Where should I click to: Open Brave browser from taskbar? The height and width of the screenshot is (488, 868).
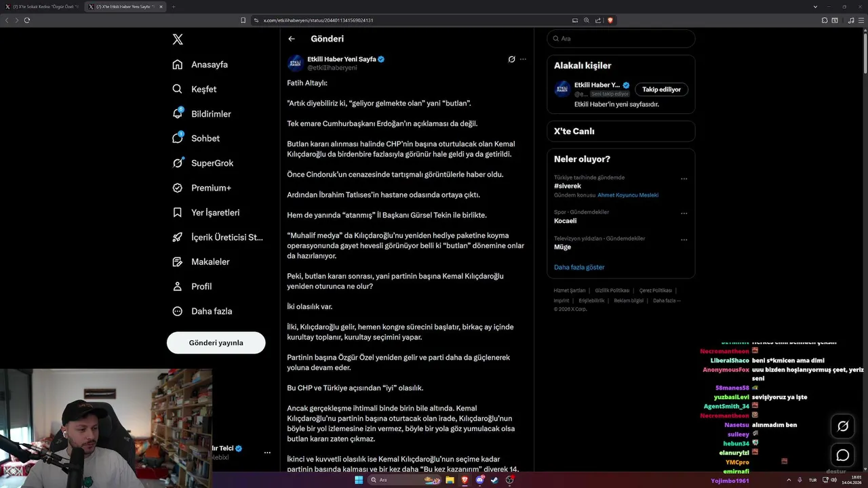coord(465,480)
